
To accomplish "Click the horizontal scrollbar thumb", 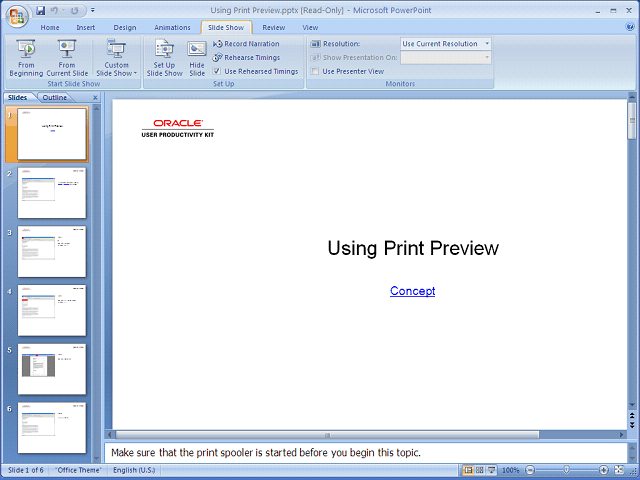I will (x=327, y=435).
